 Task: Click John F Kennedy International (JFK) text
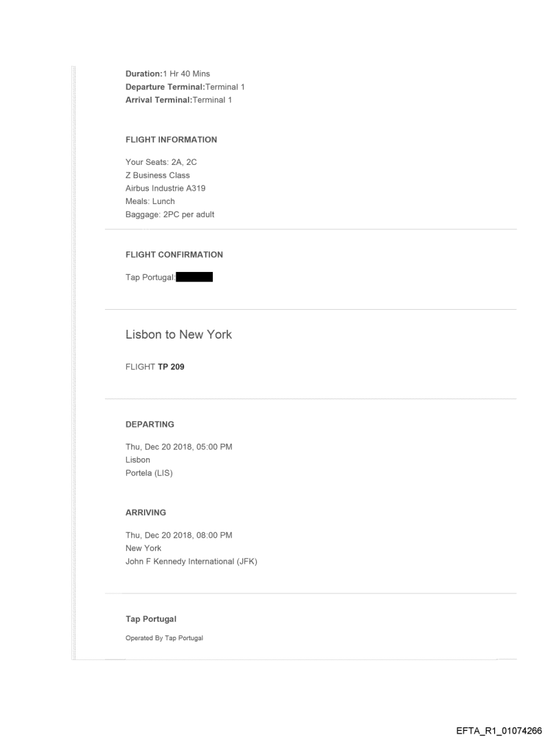[x=191, y=561]
